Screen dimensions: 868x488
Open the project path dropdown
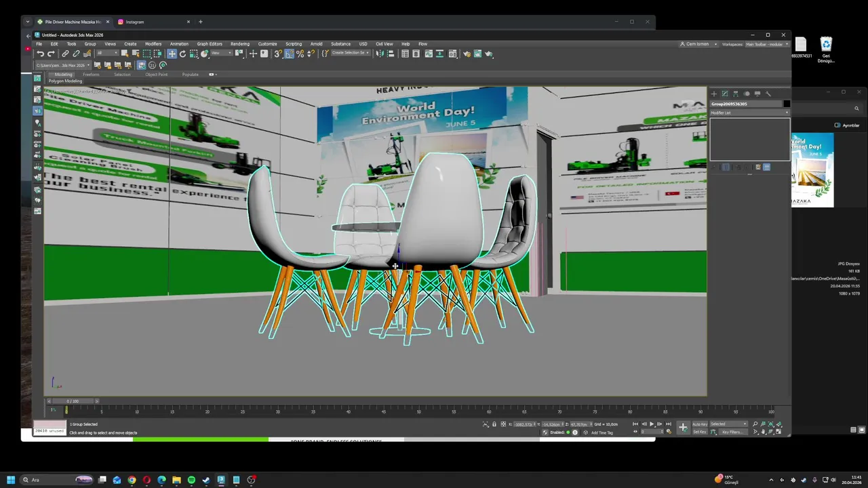(62, 65)
